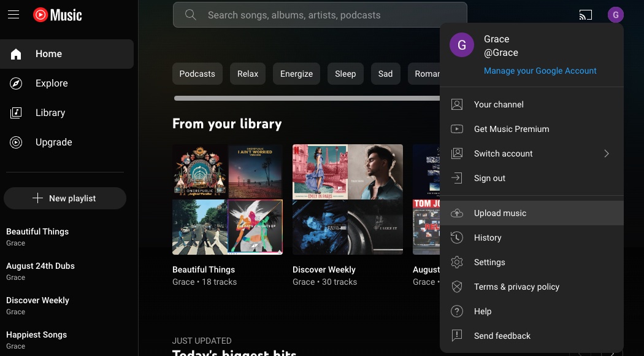Image resolution: width=644 pixels, height=356 pixels.
Task: Click the Home house icon
Action: tap(16, 54)
